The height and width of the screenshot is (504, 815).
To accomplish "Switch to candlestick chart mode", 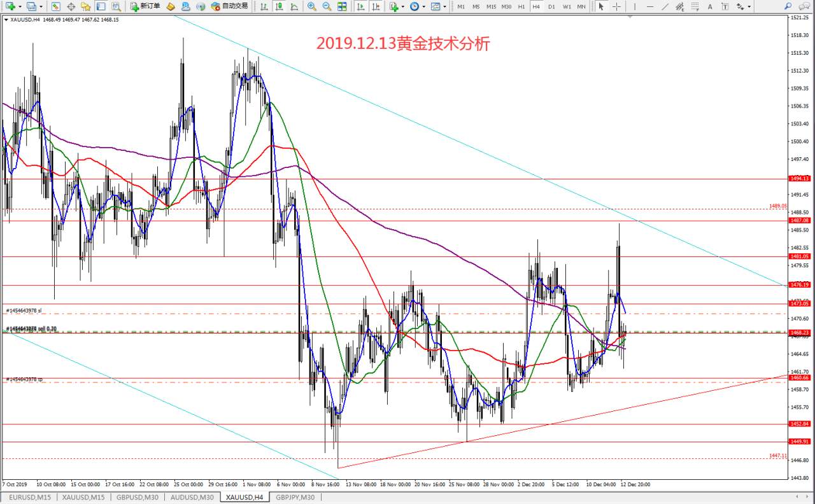I will click(x=279, y=6).
